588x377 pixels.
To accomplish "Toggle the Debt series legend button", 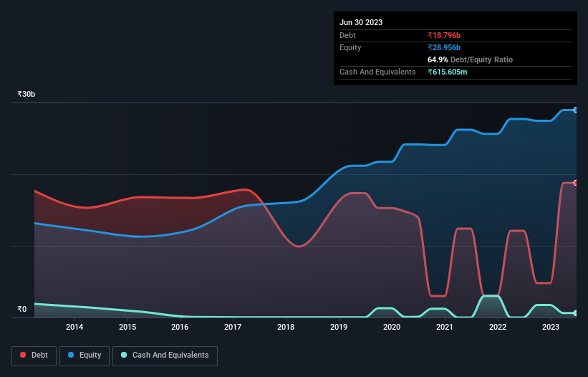I will [x=34, y=355].
